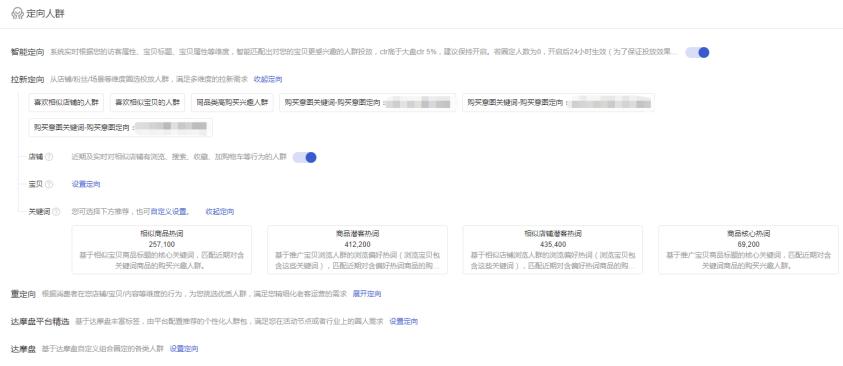
Task: Open 设置定向 for the 宝贝 row
Action: pos(86,184)
